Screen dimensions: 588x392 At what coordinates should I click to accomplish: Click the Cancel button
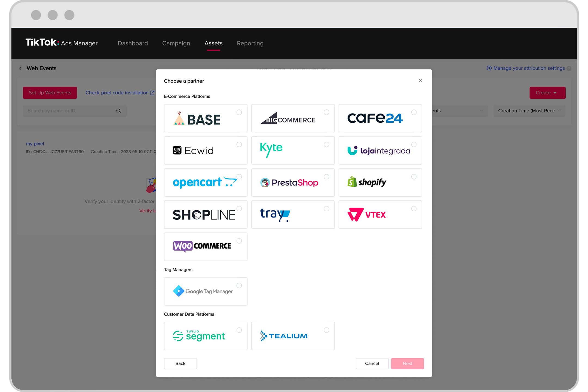tap(372, 363)
